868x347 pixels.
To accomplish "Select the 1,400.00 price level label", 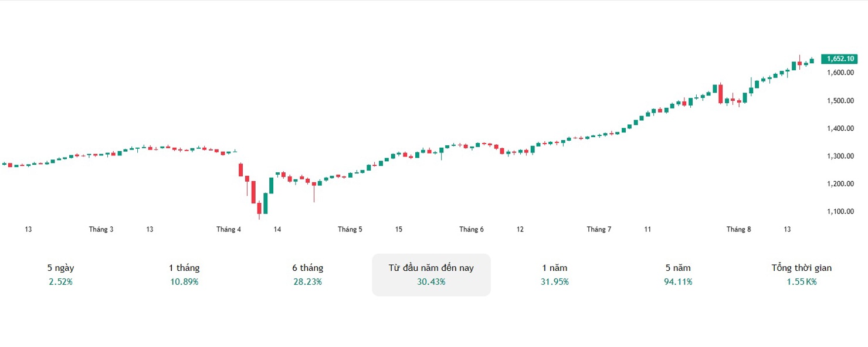I will coord(840,128).
